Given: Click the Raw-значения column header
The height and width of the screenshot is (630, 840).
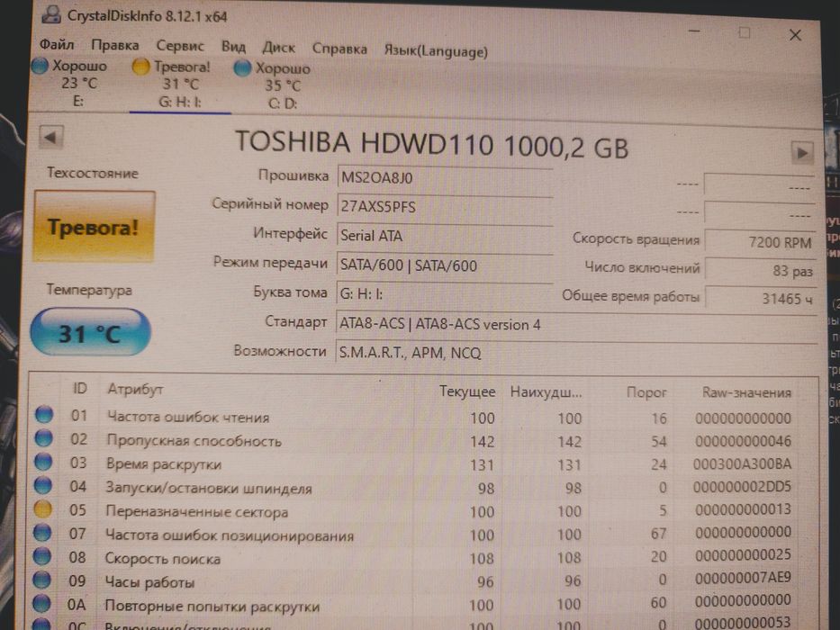Looking at the screenshot, I should coord(746,392).
